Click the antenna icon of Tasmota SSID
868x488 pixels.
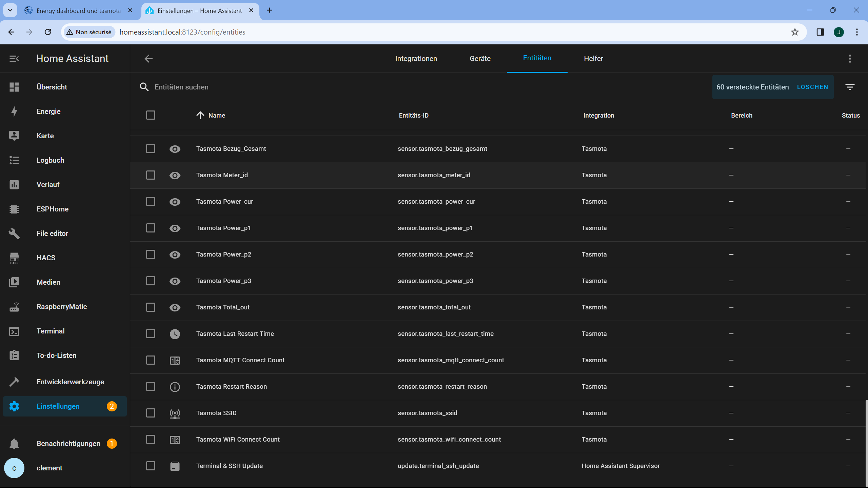pos(175,413)
